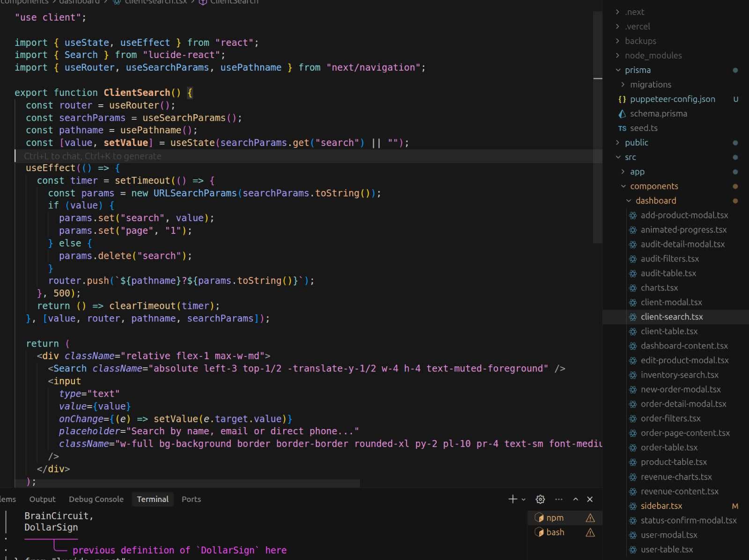Viewport: 749px width, 560px height.
Task: Click the new terminal plus icon
Action: (x=513, y=499)
